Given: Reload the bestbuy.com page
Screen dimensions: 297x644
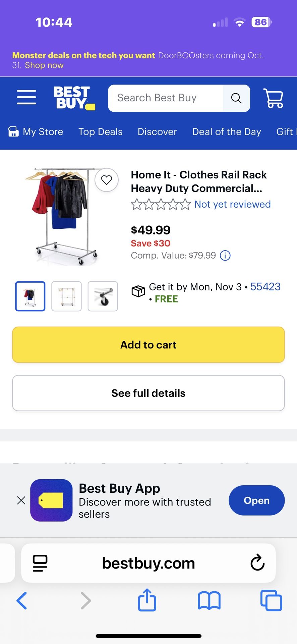Looking at the screenshot, I should coord(257,563).
